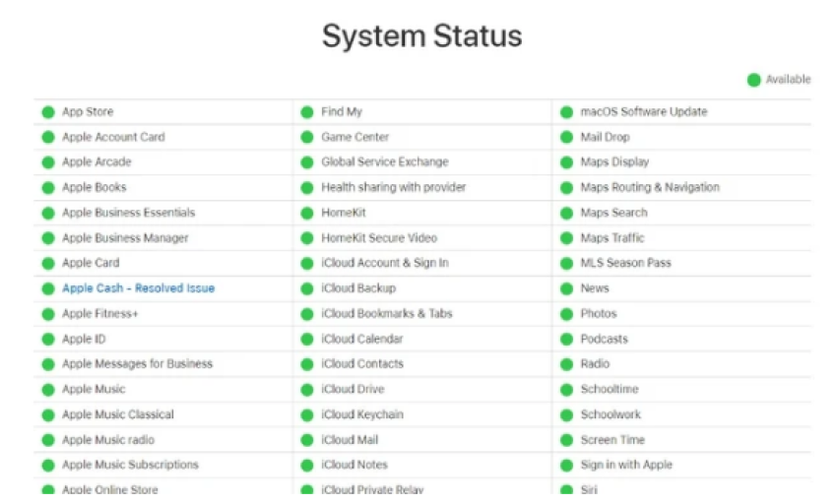The height and width of the screenshot is (504, 837).
Task: Click the status dot beside Podcasts
Action: coord(566,339)
